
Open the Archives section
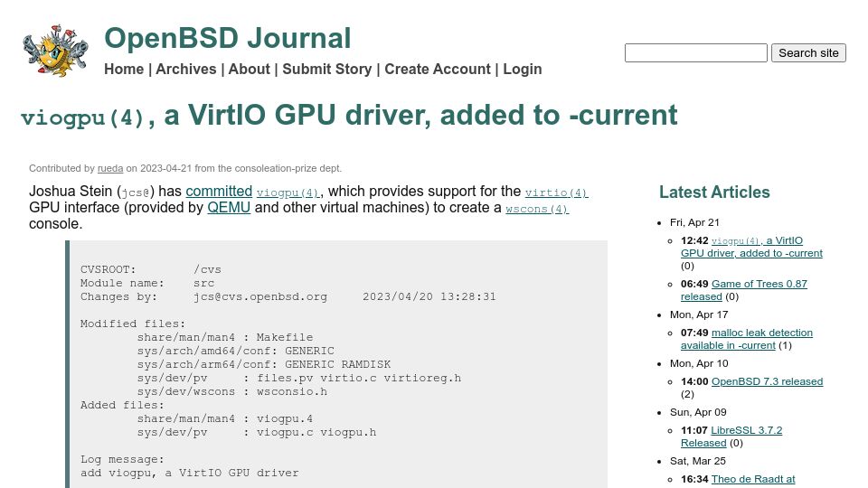tap(186, 70)
